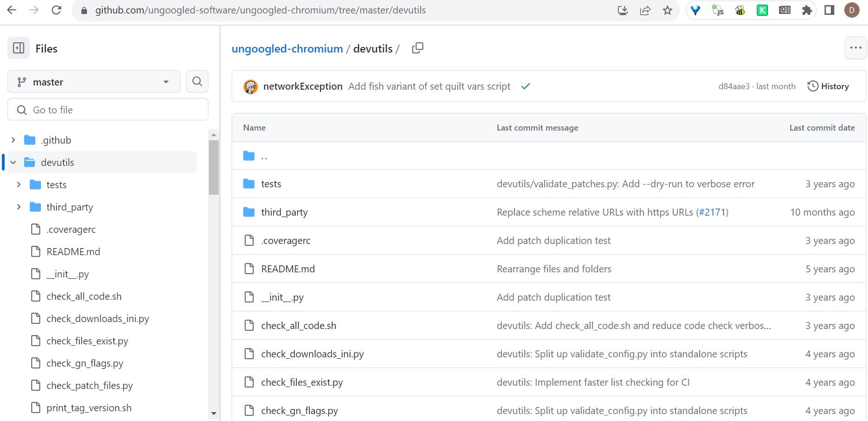Open print_tag_version.sh in the file tree

click(89, 408)
